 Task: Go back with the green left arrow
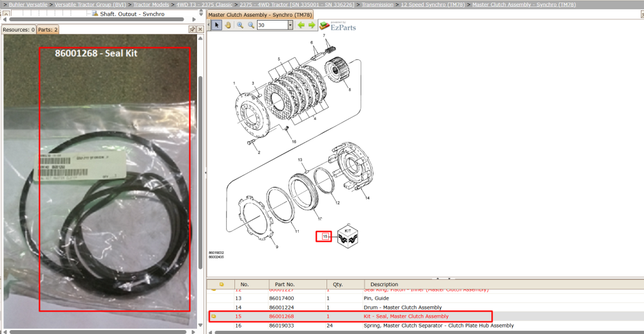click(301, 25)
